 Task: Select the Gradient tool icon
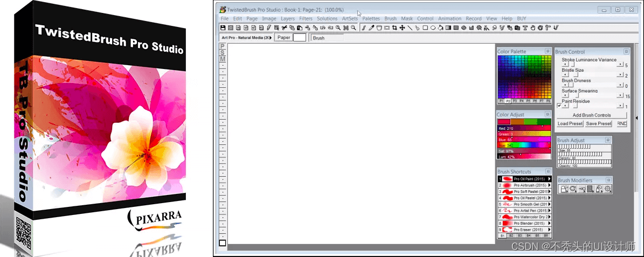448,27
